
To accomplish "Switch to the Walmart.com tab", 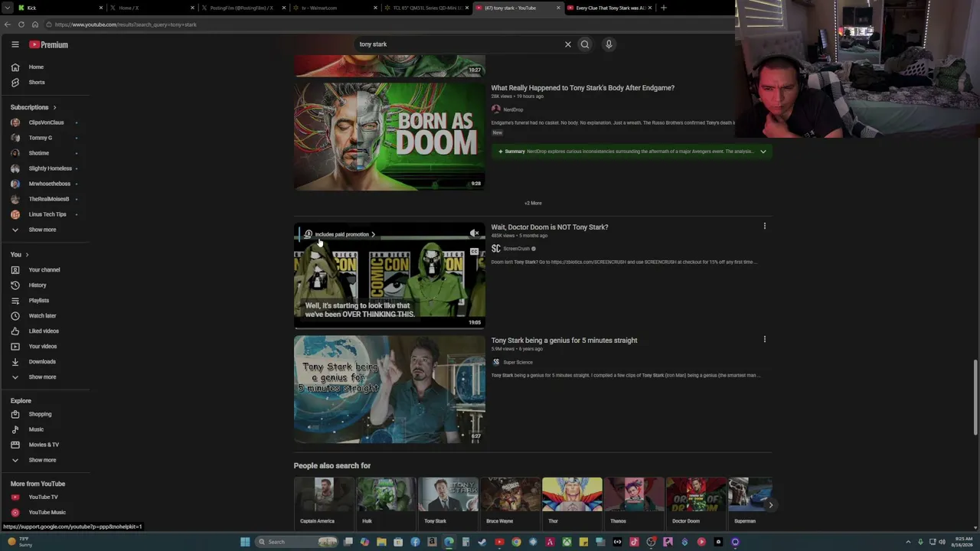I will [334, 8].
